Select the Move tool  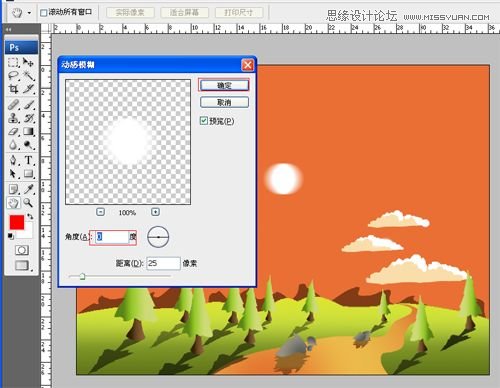[x=28, y=62]
